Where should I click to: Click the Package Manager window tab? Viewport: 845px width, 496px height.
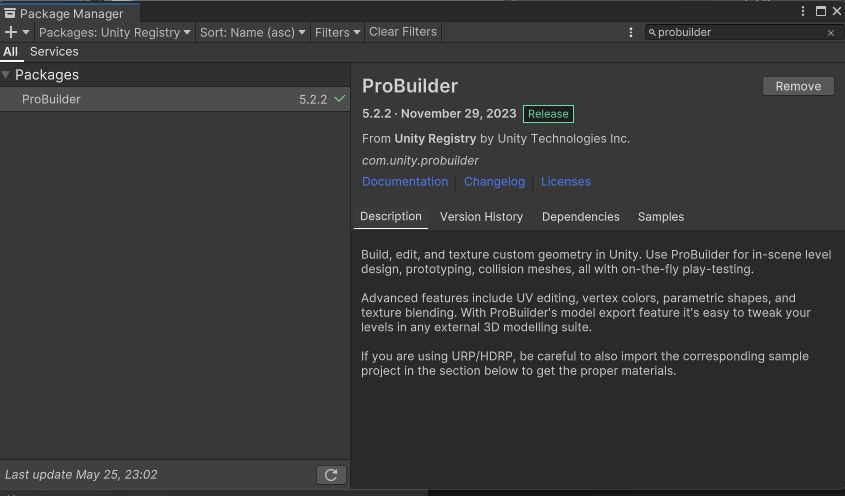(70, 13)
